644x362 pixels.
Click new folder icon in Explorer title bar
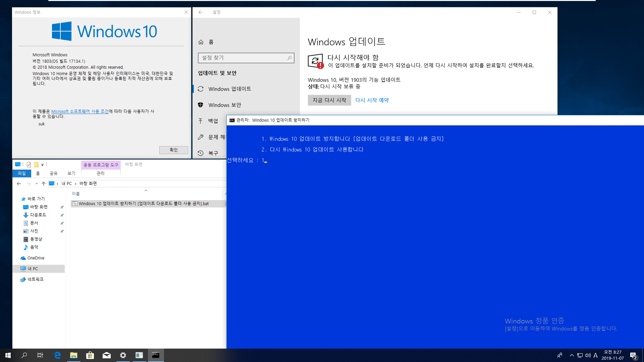tap(36, 165)
